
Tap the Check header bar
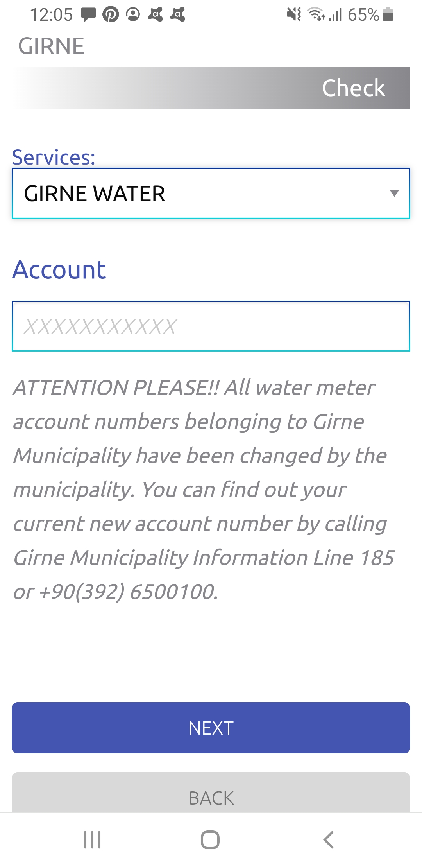point(211,88)
